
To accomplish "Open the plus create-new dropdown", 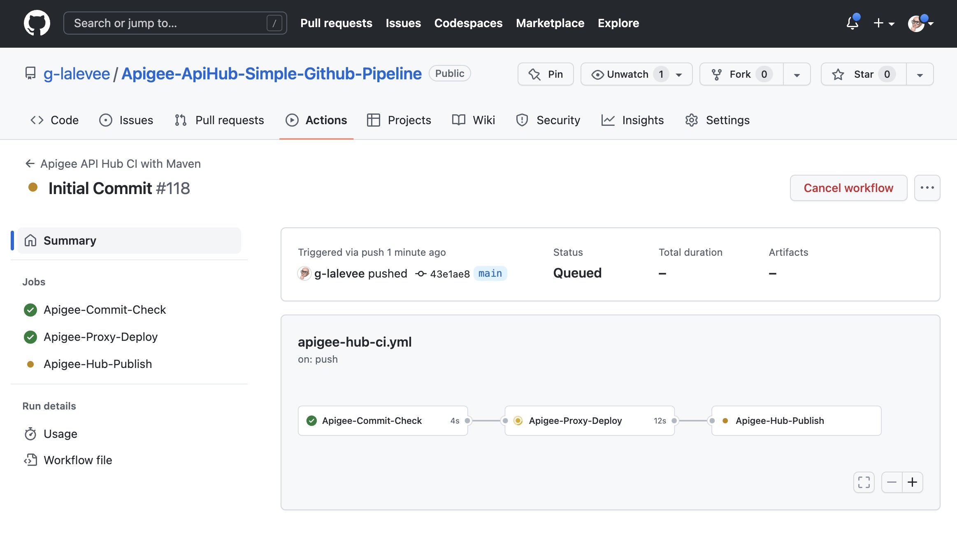I will 883,23.
